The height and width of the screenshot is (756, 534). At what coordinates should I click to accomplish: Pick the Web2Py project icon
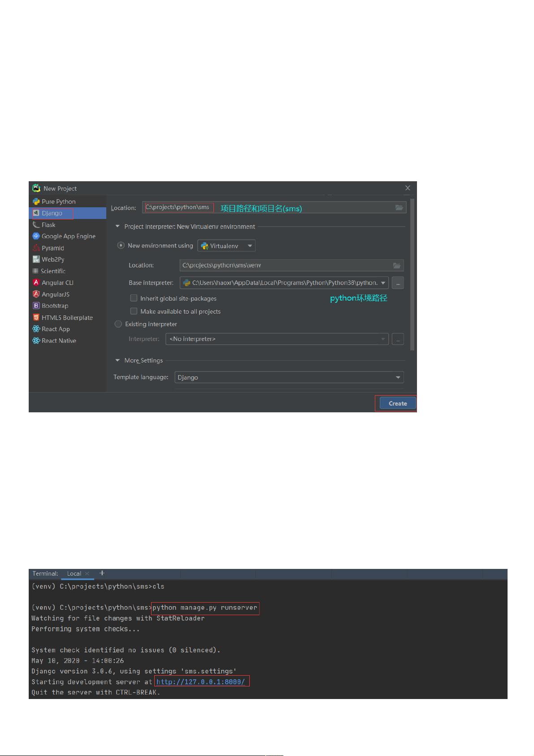pos(36,259)
